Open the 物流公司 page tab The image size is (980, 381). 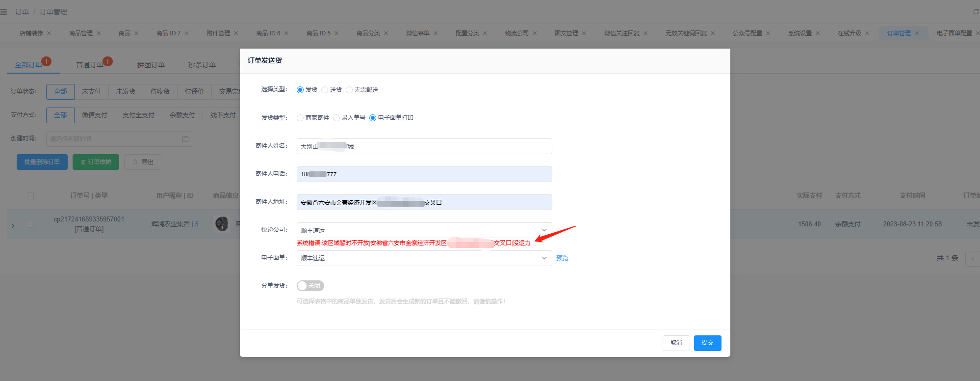pyautogui.click(x=517, y=33)
